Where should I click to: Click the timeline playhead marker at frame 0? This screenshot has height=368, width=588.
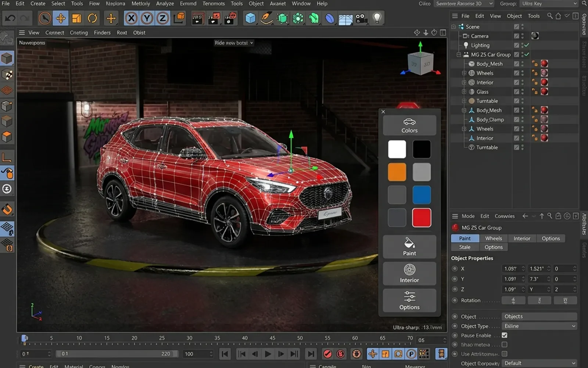coord(24,339)
